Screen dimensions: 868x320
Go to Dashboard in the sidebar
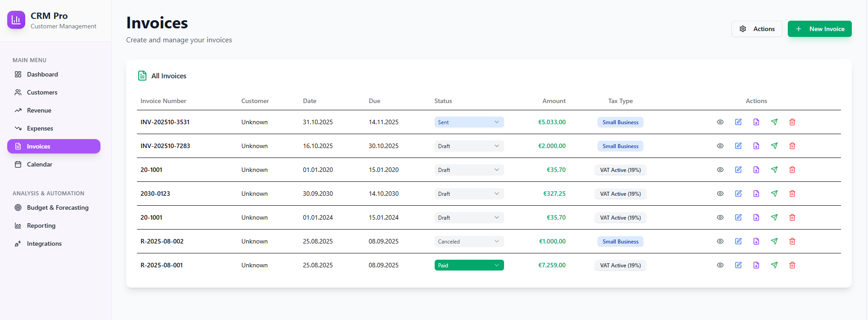(x=54, y=74)
